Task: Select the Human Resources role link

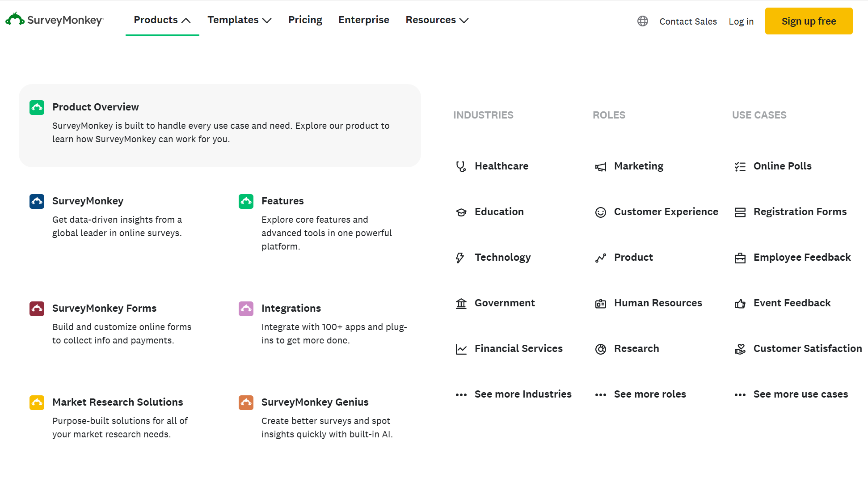Action: pos(658,303)
